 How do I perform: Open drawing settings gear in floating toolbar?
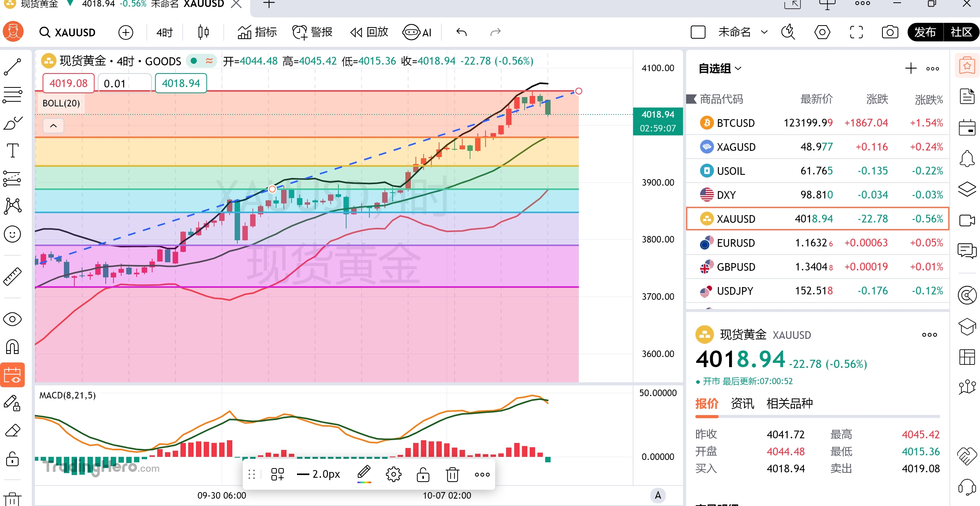[x=393, y=474]
